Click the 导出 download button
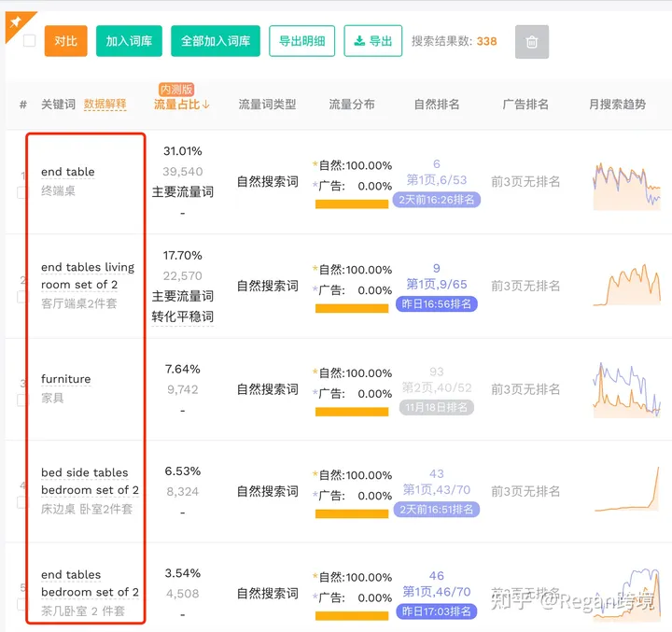Screen dimensions: 672x632 372,41
